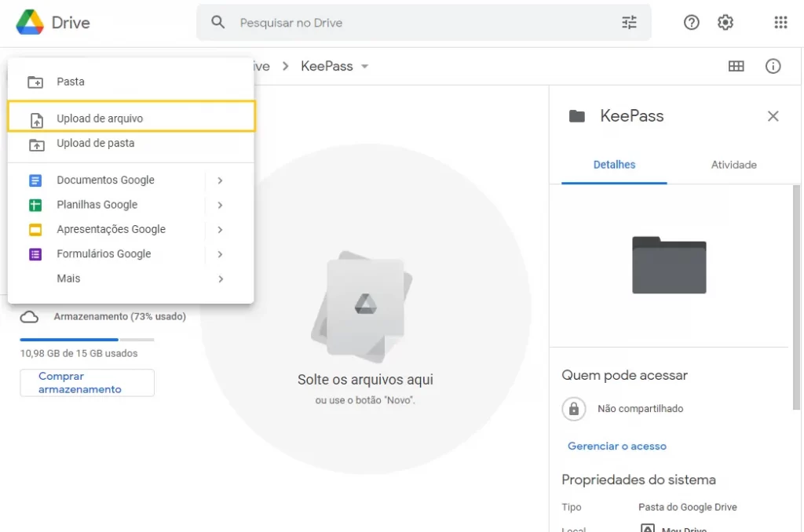Click the details panel scrollbar

[x=796, y=297]
